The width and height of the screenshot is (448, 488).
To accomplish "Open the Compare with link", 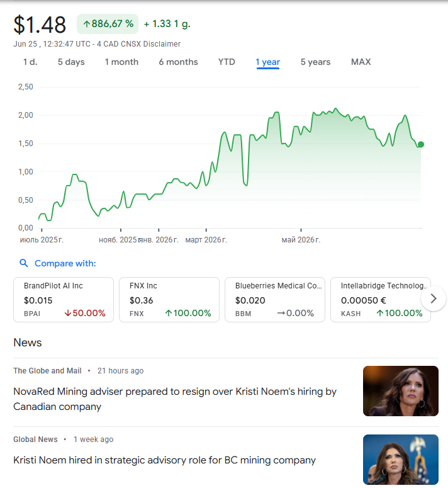I will pos(65,263).
